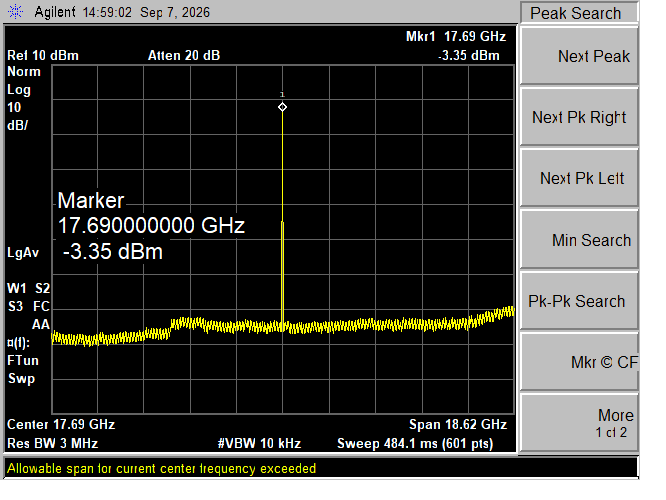Click the Agilent logo icon
666x500 pixels.
click(x=16, y=11)
